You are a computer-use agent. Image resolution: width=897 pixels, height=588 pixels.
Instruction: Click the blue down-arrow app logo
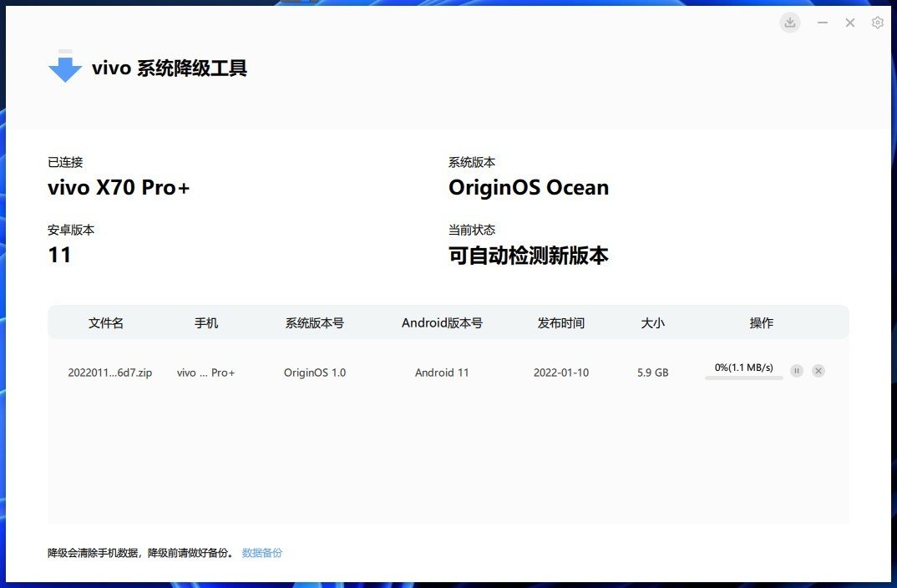64,66
